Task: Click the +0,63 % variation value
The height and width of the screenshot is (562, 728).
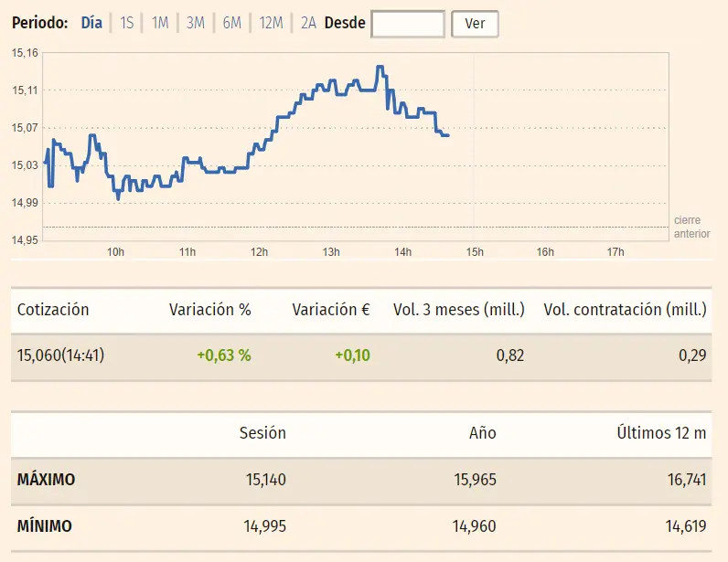Action: point(223,355)
